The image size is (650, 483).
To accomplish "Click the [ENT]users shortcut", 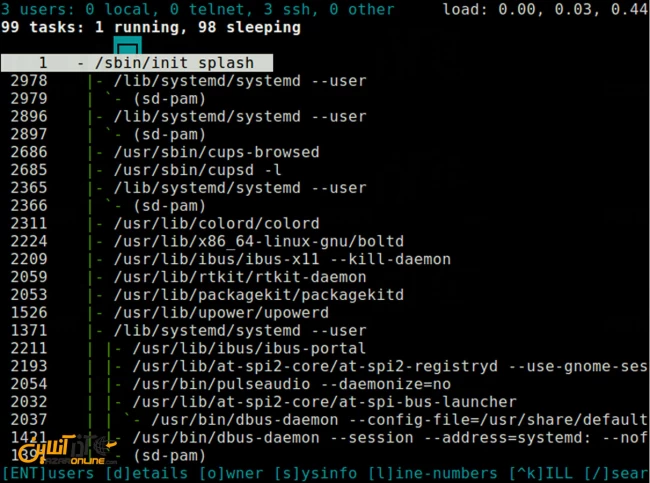I will pos(48,473).
